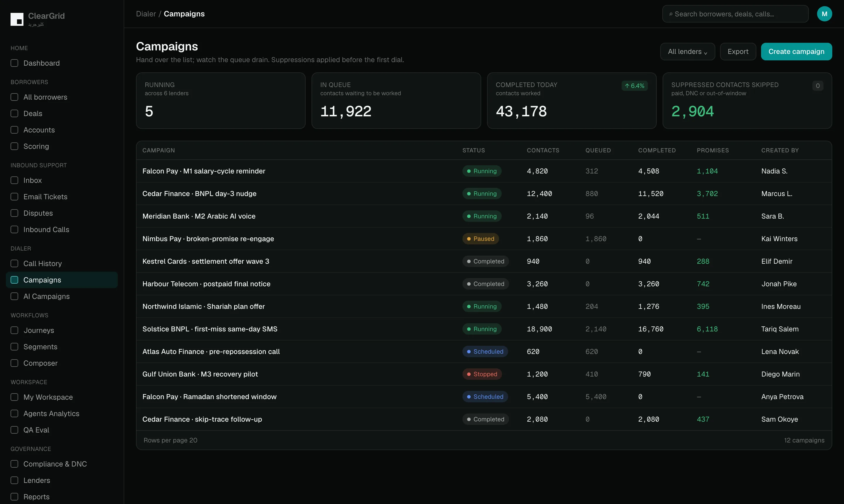Sort by the STATUS column header
This screenshot has height=504, width=844.
tap(474, 150)
